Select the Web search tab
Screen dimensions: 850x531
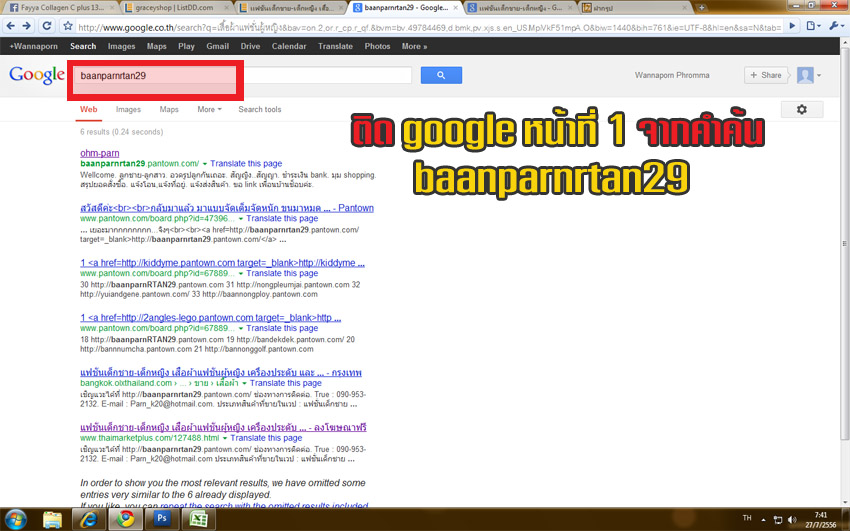pos(89,109)
